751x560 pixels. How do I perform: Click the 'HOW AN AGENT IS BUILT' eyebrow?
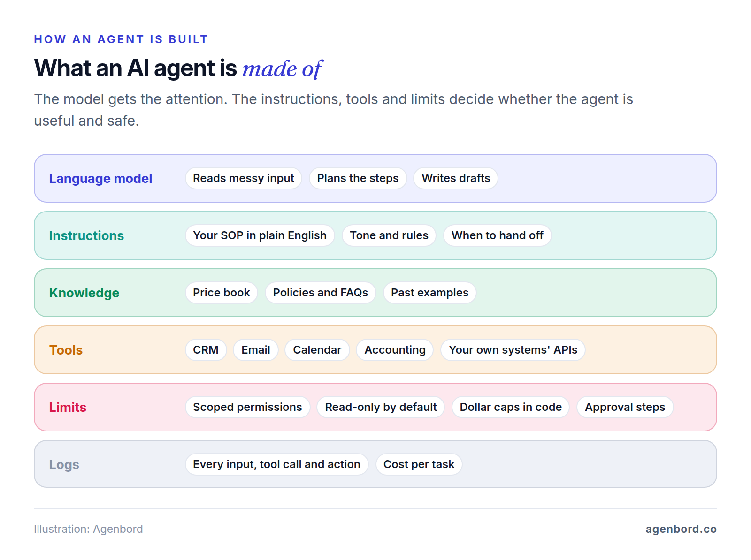[x=121, y=39]
